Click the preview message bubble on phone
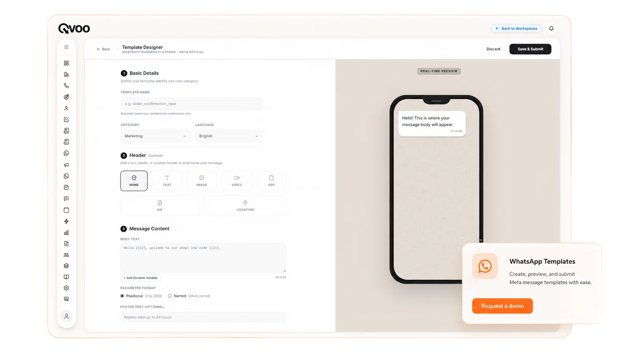The image size is (644, 362). coord(432,123)
